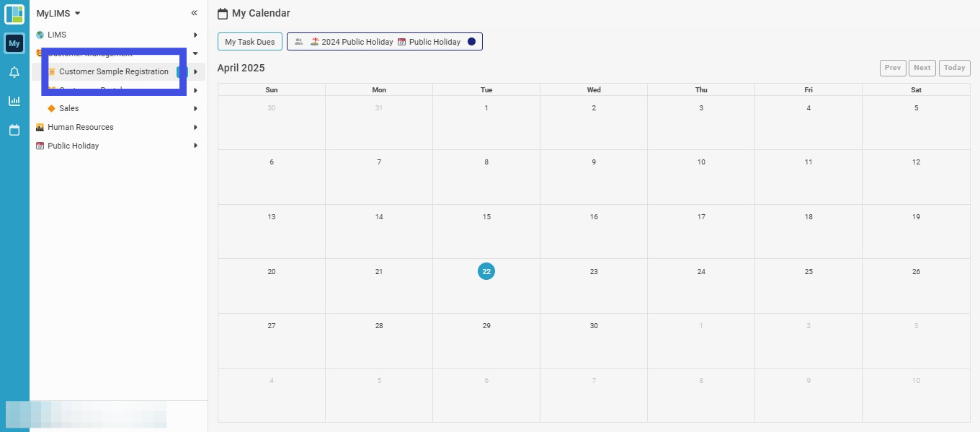This screenshot has width=980, height=432.
Task: Click the Customer Sample Registration row icon
Action: [x=52, y=71]
